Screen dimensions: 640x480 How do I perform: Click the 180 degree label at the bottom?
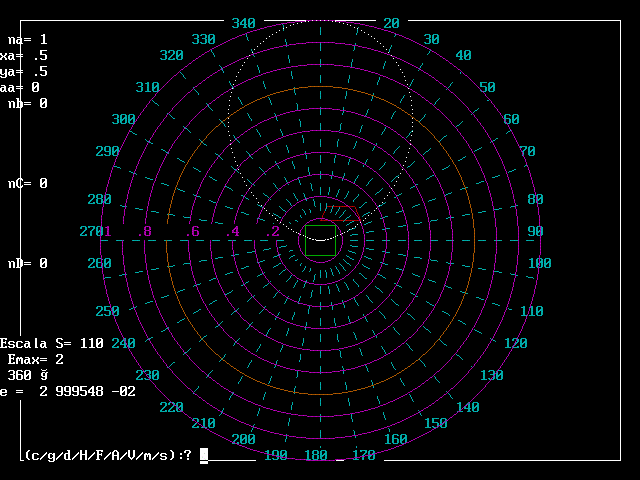(x=316, y=455)
